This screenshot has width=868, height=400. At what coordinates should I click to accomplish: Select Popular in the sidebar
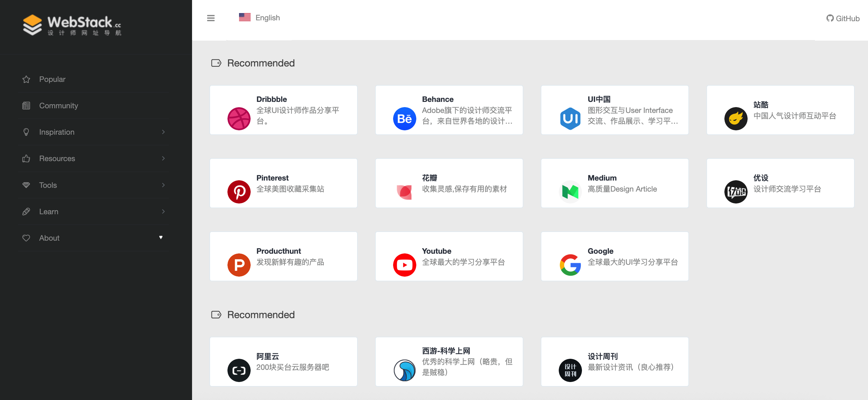click(52, 79)
